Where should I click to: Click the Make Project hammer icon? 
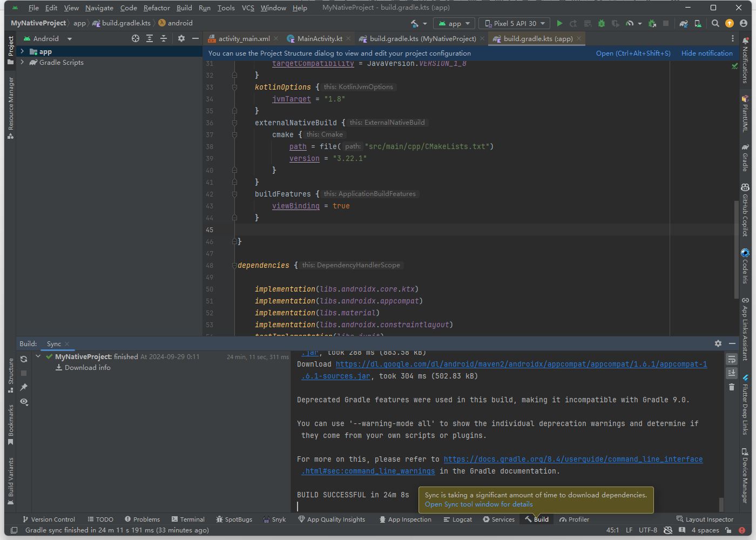click(415, 23)
